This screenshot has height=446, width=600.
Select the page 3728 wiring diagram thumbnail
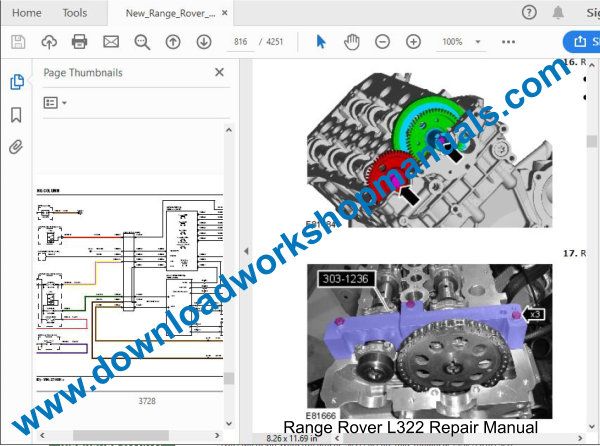(x=130, y=285)
